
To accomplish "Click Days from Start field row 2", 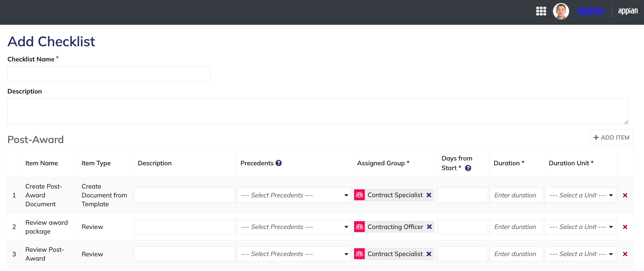I will point(463,227).
